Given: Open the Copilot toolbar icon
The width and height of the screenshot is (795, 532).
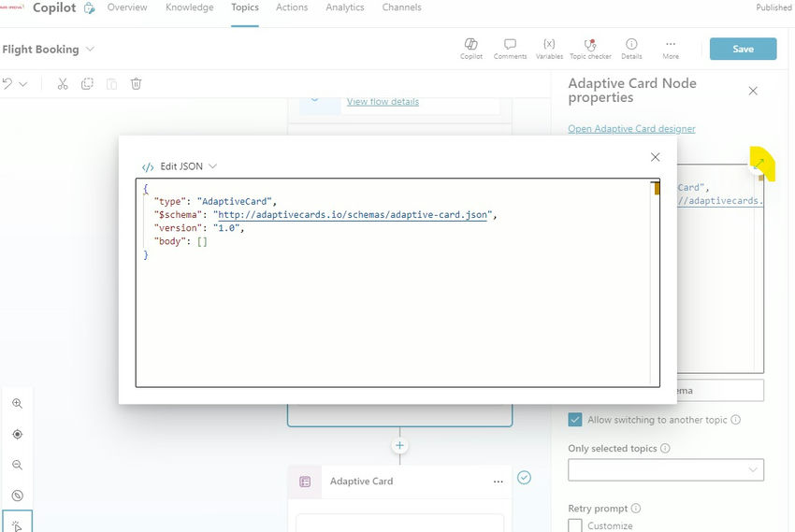Looking at the screenshot, I should pos(471,49).
